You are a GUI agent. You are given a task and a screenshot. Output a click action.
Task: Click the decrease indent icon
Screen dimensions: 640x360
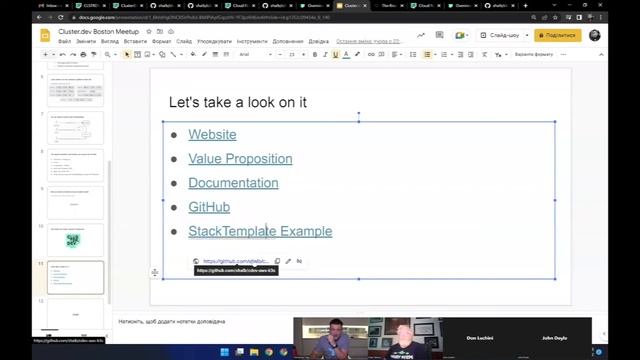pos(460,54)
